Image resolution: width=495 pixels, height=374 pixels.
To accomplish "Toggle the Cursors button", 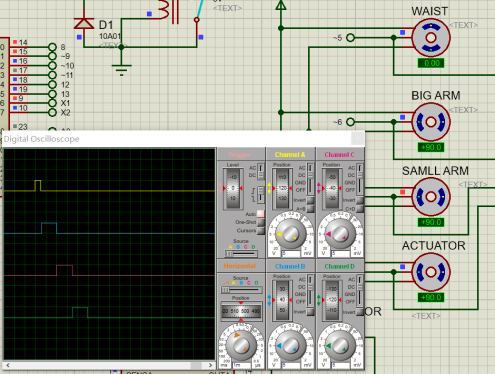I will [x=261, y=230].
